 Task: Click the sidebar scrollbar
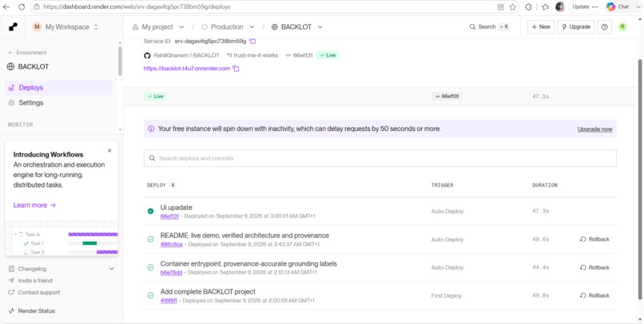pyautogui.click(x=120, y=61)
